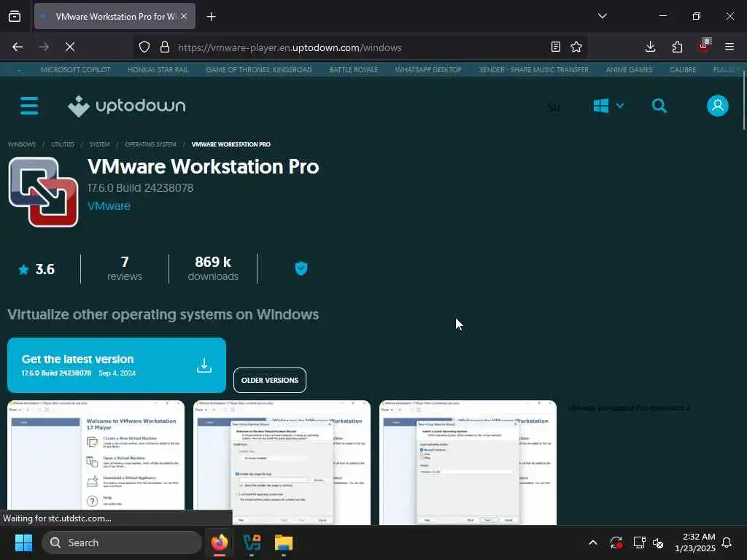The height and width of the screenshot is (560, 747).
Task: Open File Explorer from taskbar
Action: point(284,542)
